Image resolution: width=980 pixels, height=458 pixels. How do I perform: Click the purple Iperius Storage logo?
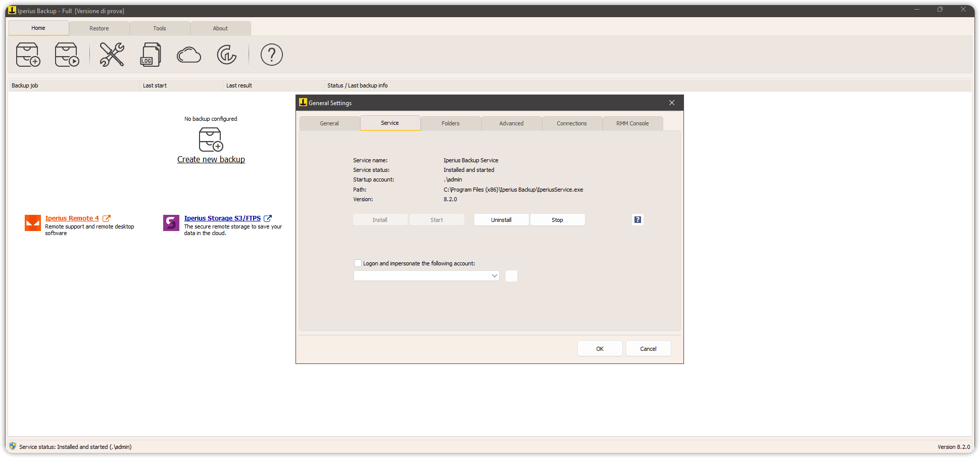point(171,223)
